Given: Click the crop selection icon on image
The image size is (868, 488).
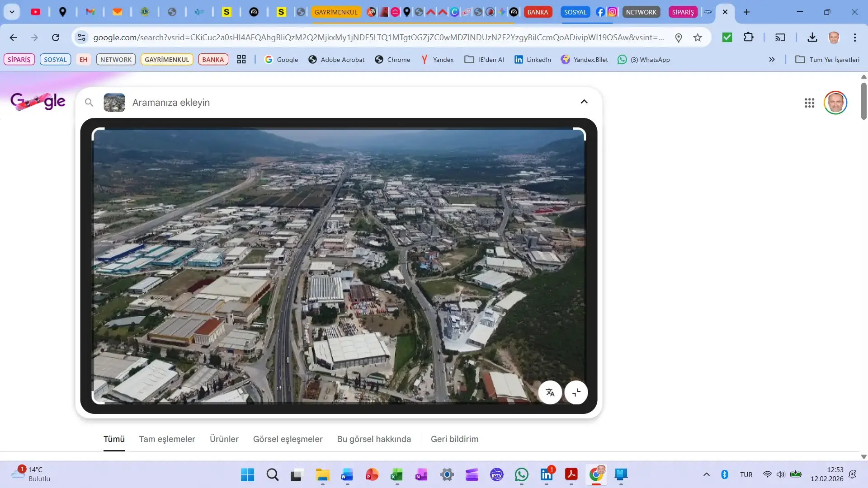Looking at the screenshot, I should pos(576,392).
